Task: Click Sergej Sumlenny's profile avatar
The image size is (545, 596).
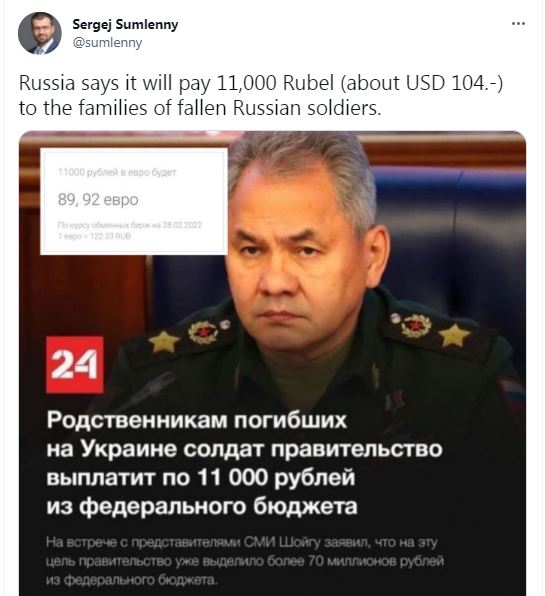Action: coord(40,33)
